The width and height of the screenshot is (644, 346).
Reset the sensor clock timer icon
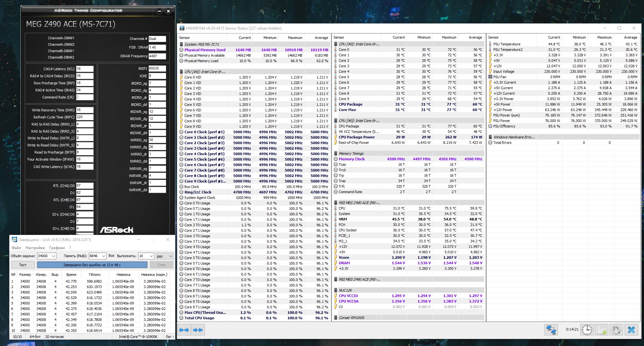coord(587,330)
